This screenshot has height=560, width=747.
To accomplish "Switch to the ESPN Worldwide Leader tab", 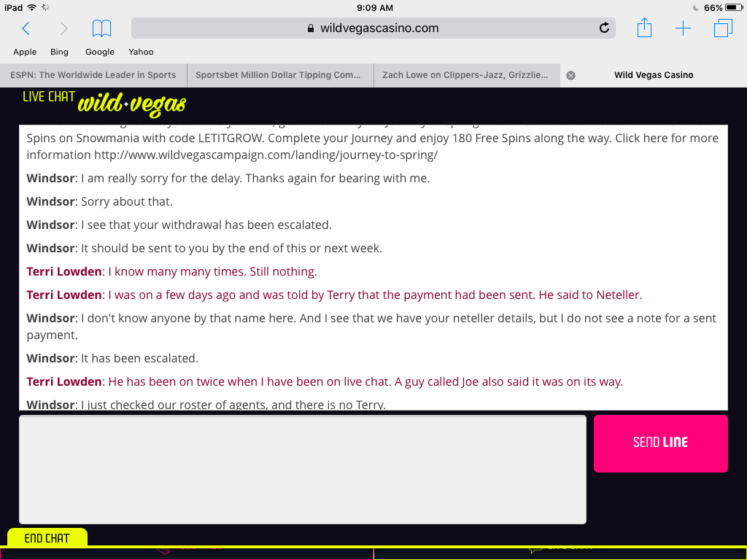I will pyautogui.click(x=93, y=75).
